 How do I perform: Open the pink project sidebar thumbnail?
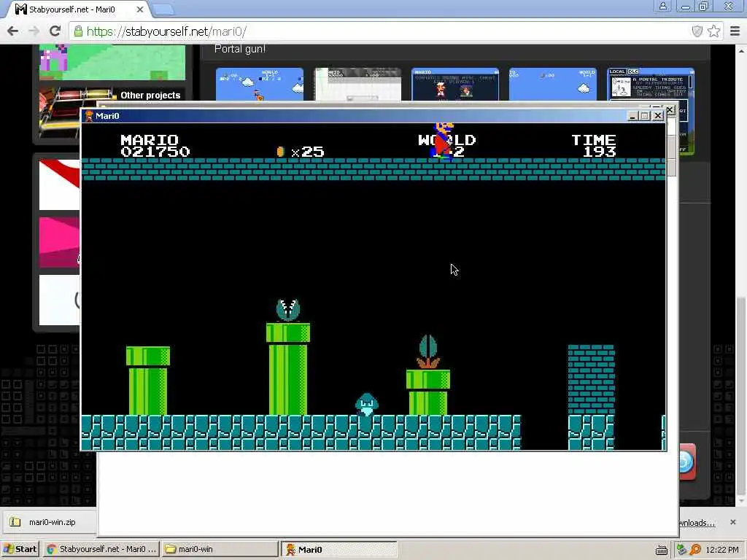60,242
